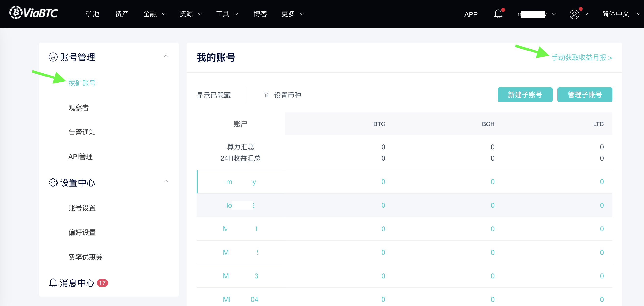Open the 博客 menu item
This screenshot has width=644, height=306.
tap(260, 14)
